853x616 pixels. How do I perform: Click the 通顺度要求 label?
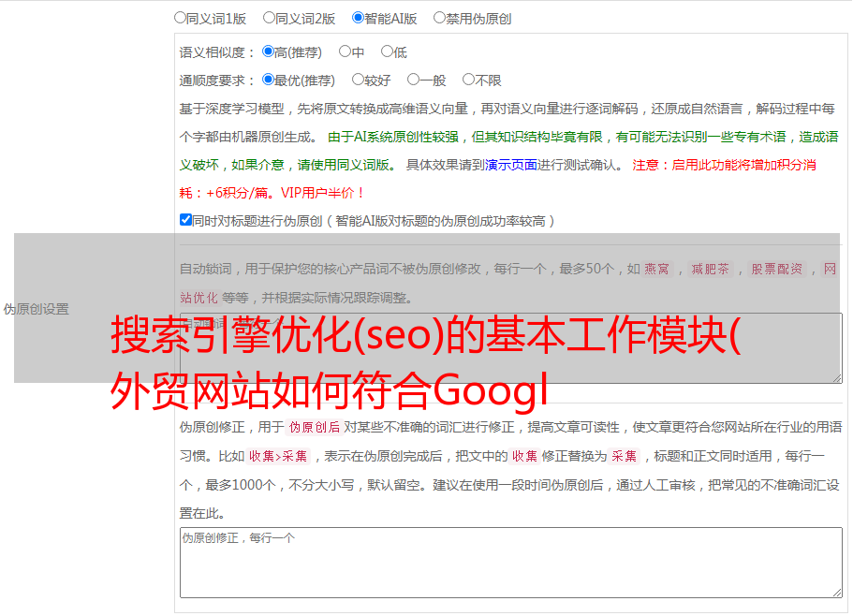[x=217, y=81]
